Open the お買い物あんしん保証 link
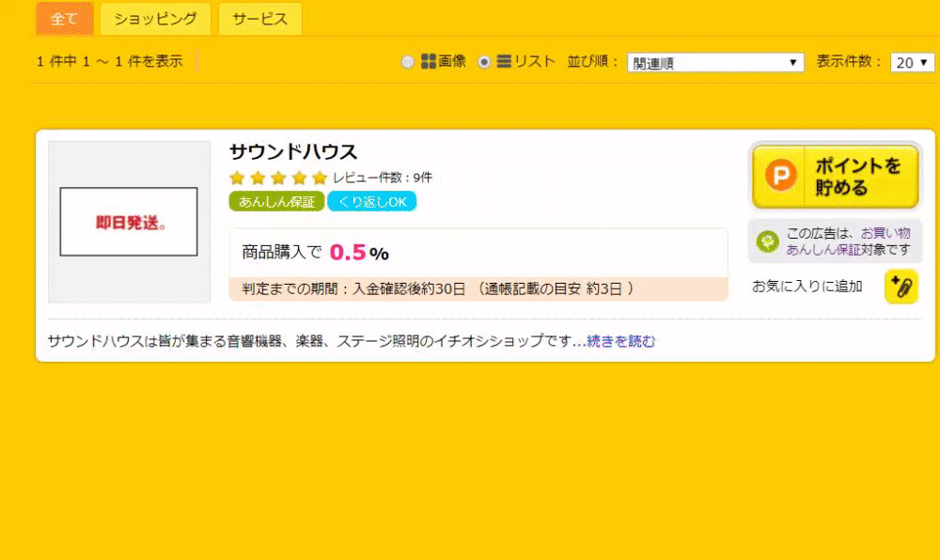Image resolution: width=940 pixels, height=560 pixels. tap(848, 241)
